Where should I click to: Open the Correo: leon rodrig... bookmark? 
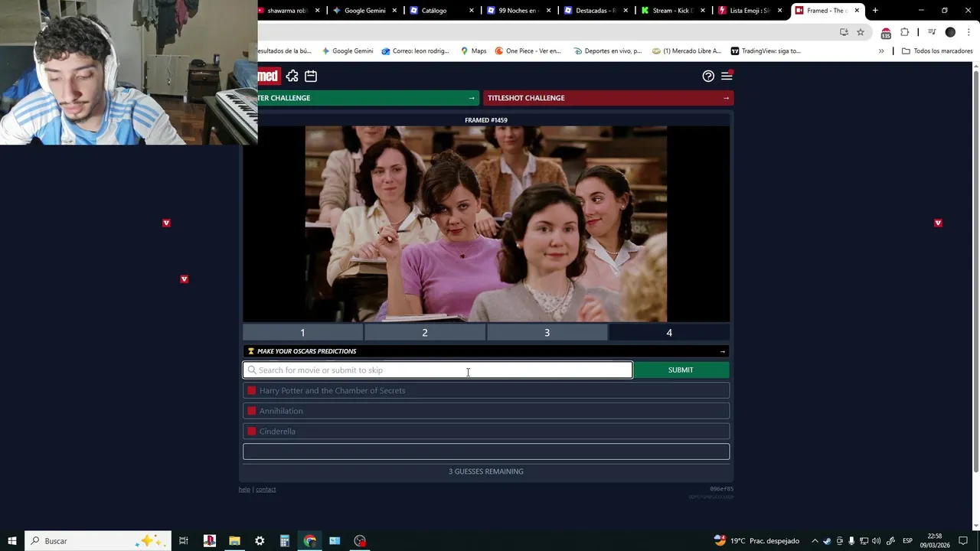pos(416,51)
